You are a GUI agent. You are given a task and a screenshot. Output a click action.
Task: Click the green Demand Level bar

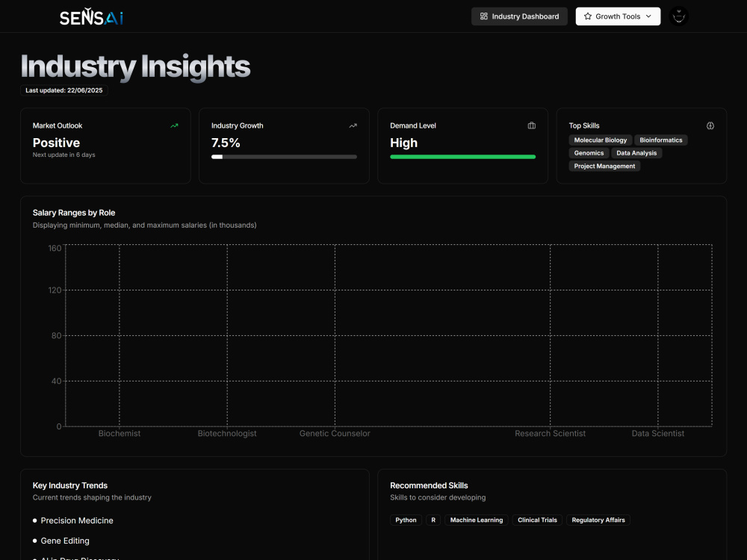[462, 157]
